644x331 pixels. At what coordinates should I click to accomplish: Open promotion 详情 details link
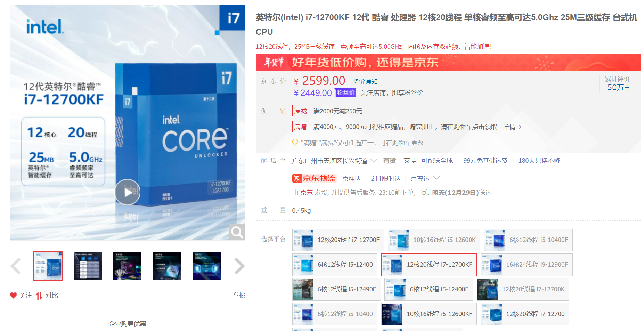(x=512, y=127)
